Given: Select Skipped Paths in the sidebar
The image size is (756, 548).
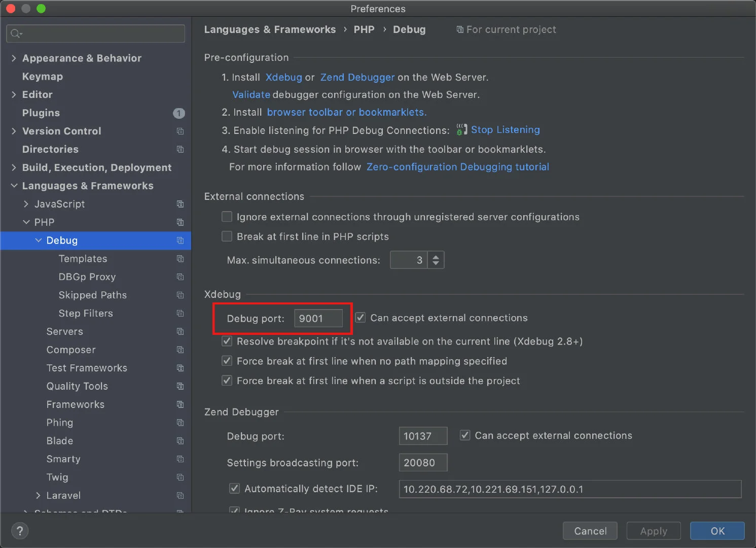Looking at the screenshot, I should click(x=92, y=295).
